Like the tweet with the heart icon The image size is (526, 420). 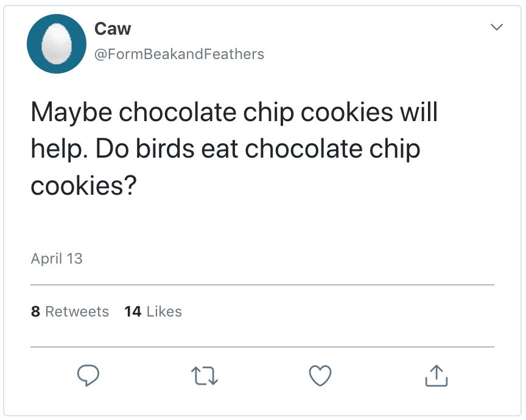[x=320, y=376]
